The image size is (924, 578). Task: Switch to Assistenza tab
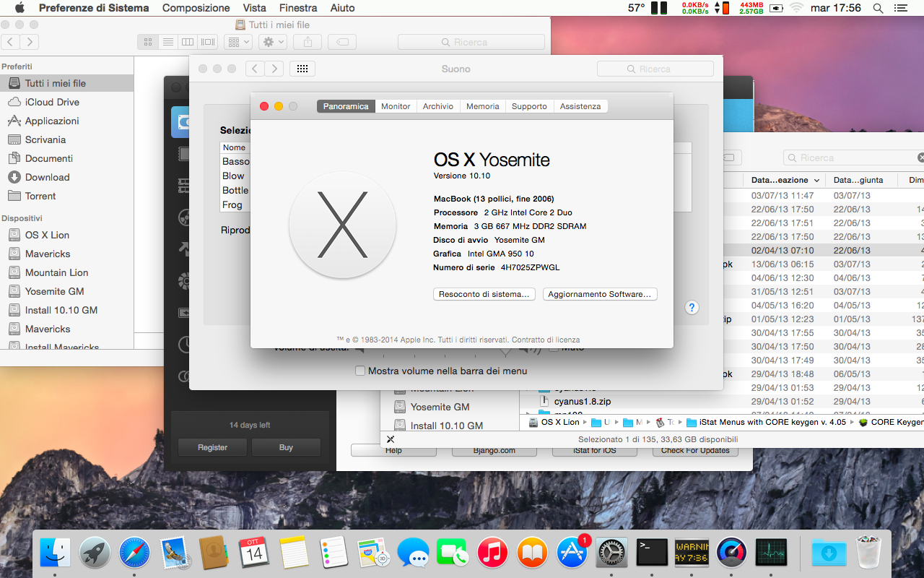(580, 106)
